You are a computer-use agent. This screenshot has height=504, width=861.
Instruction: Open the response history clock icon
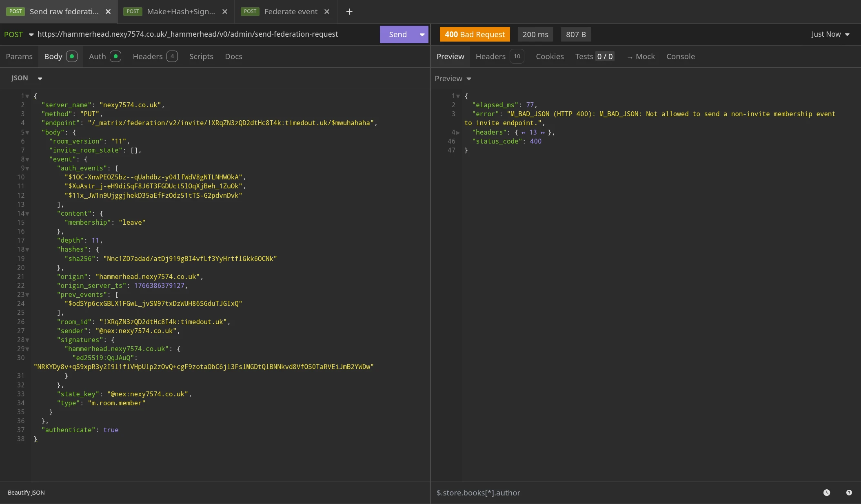coord(827,493)
